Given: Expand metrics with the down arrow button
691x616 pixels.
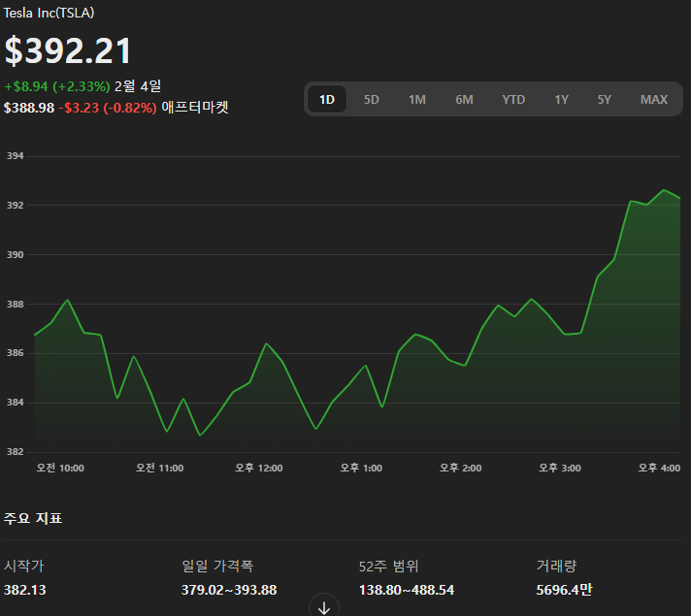Looking at the screenshot, I should 324,606.
